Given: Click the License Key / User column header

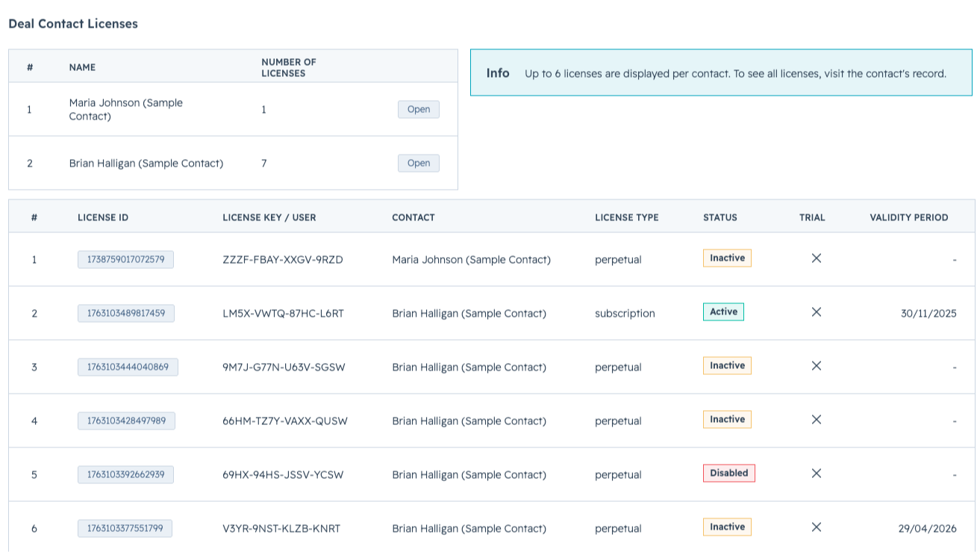Looking at the screenshot, I should 269,217.
